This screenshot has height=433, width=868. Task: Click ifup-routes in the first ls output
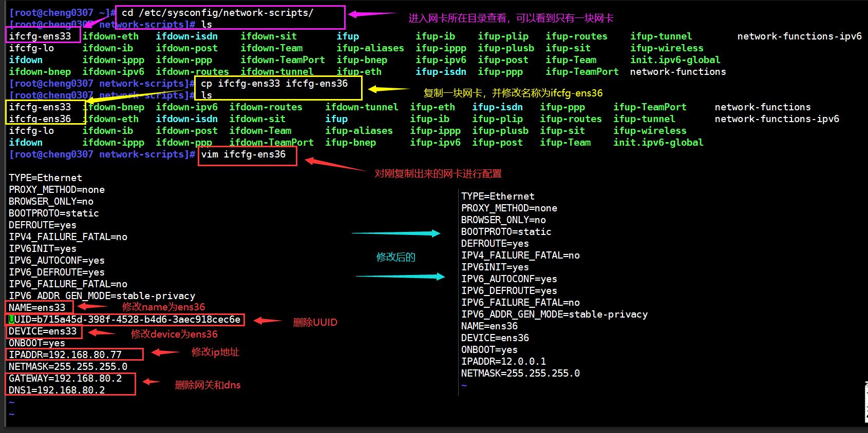pyautogui.click(x=576, y=36)
